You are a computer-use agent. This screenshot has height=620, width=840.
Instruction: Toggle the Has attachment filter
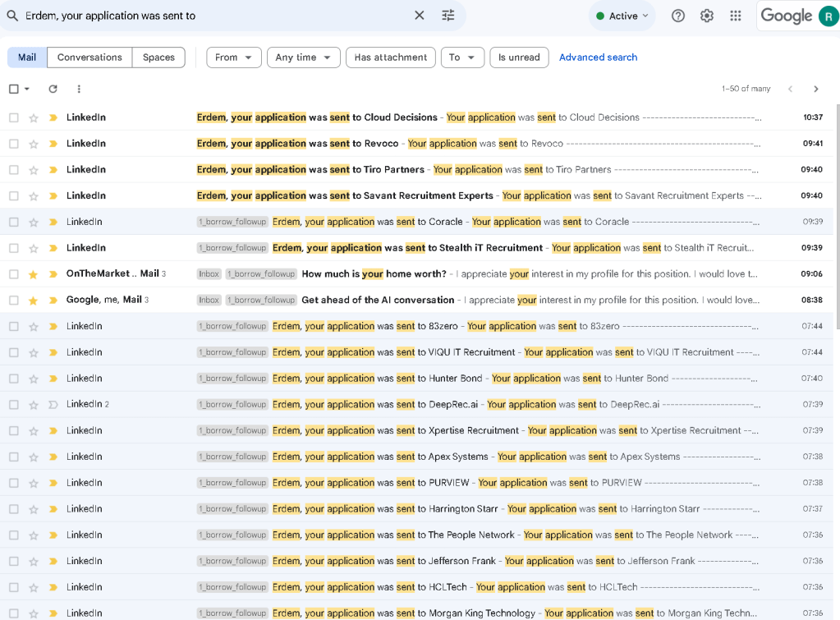coord(391,57)
